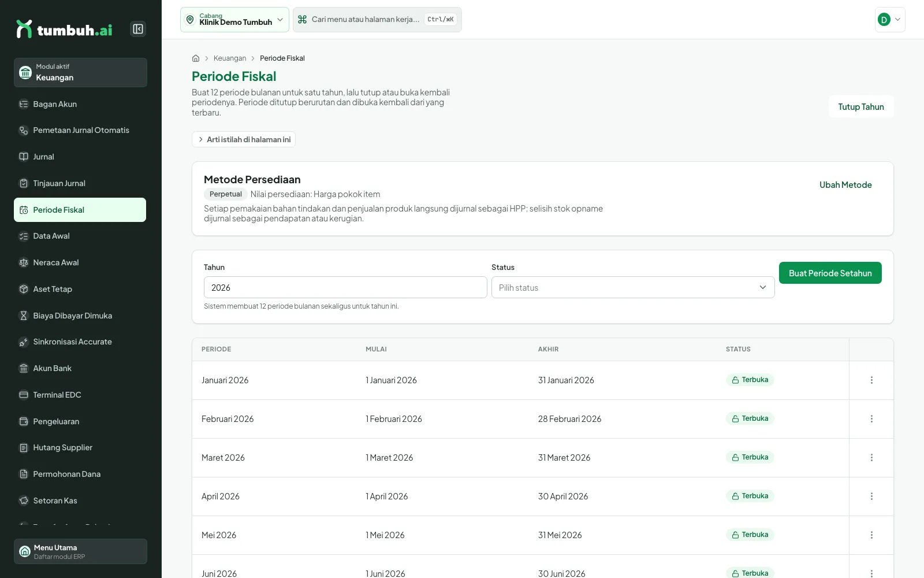The image size is (924, 578).
Task: Go to Pemetaan Jurnal Otomatis
Action: [x=80, y=130]
